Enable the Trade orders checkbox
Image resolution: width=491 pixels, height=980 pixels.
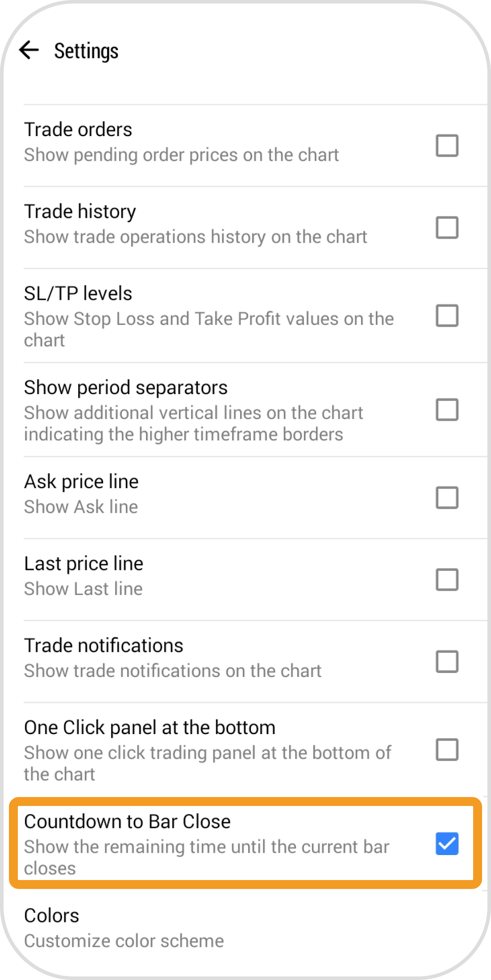click(x=447, y=145)
